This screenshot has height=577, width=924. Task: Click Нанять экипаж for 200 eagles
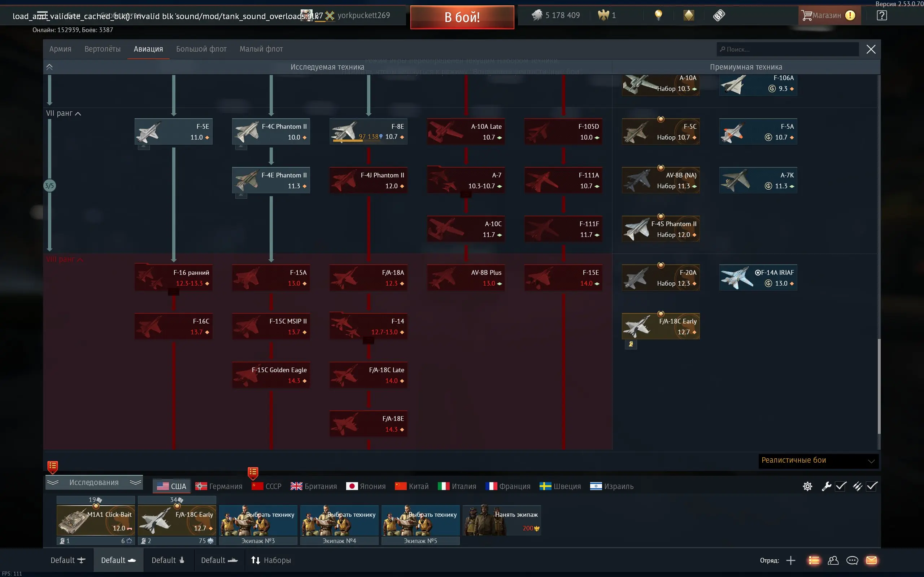pyautogui.click(x=502, y=520)
